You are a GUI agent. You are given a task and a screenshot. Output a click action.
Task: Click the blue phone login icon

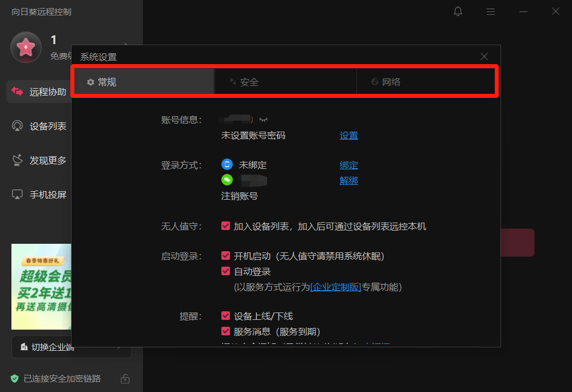coord(227,164)
